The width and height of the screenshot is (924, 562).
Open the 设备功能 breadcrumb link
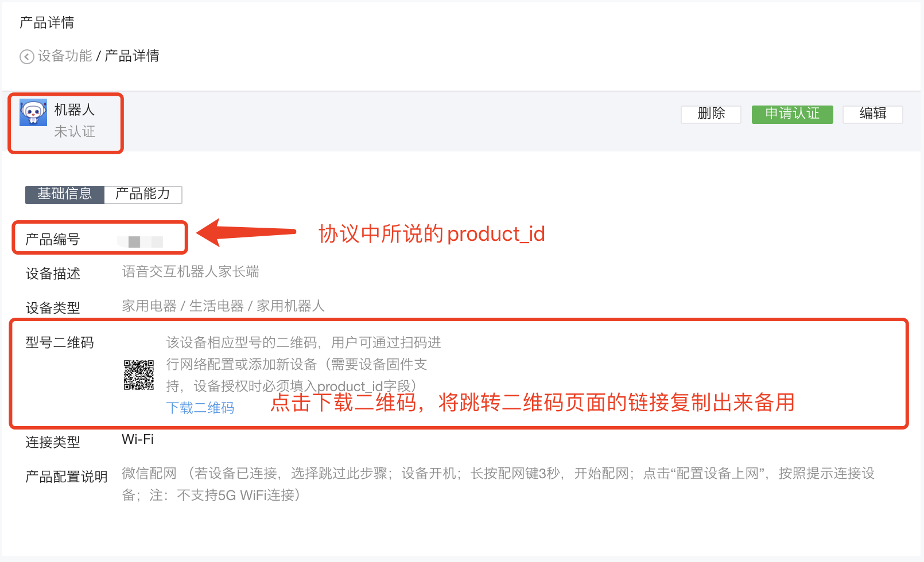65,56
